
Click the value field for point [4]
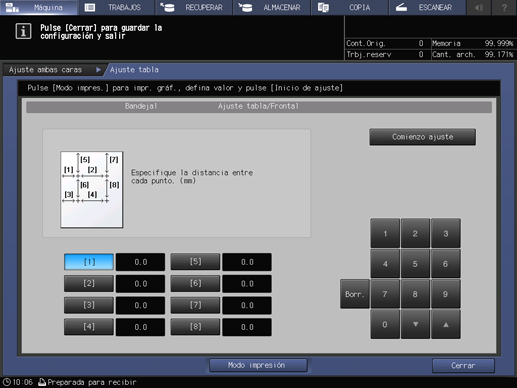coord(140,327)
